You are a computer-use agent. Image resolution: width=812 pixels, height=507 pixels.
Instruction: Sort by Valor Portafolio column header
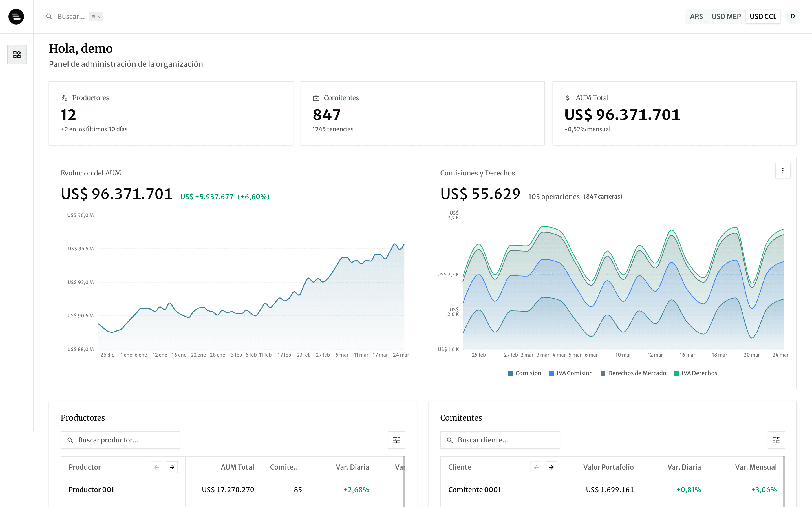coord(608,467)
